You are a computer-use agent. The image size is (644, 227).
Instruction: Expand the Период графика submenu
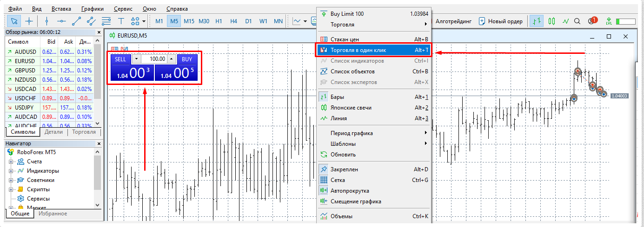tap(374, 133)
